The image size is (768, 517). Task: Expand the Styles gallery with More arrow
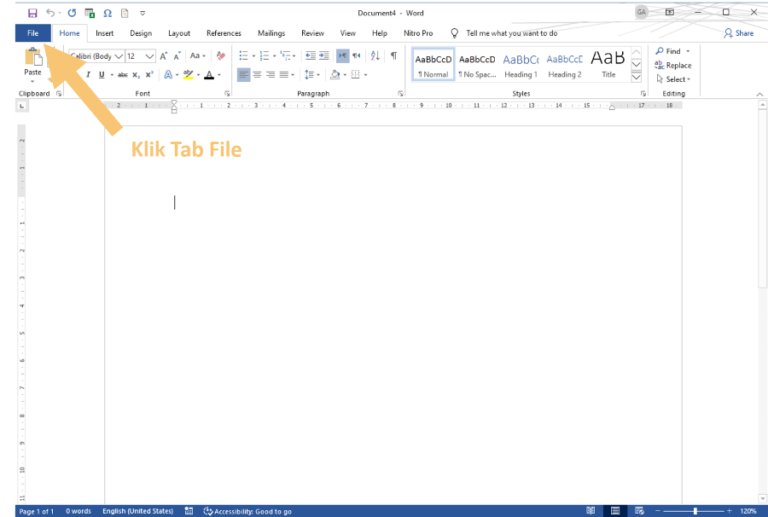(636, 77)
